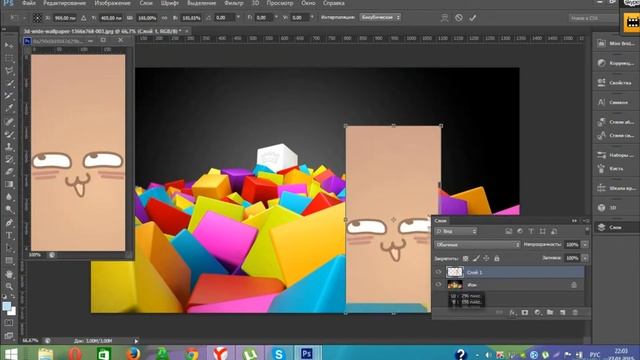Screen dimensions: 640x360
Task: Select the Hand tool
Action: click(x=9, y=274)
